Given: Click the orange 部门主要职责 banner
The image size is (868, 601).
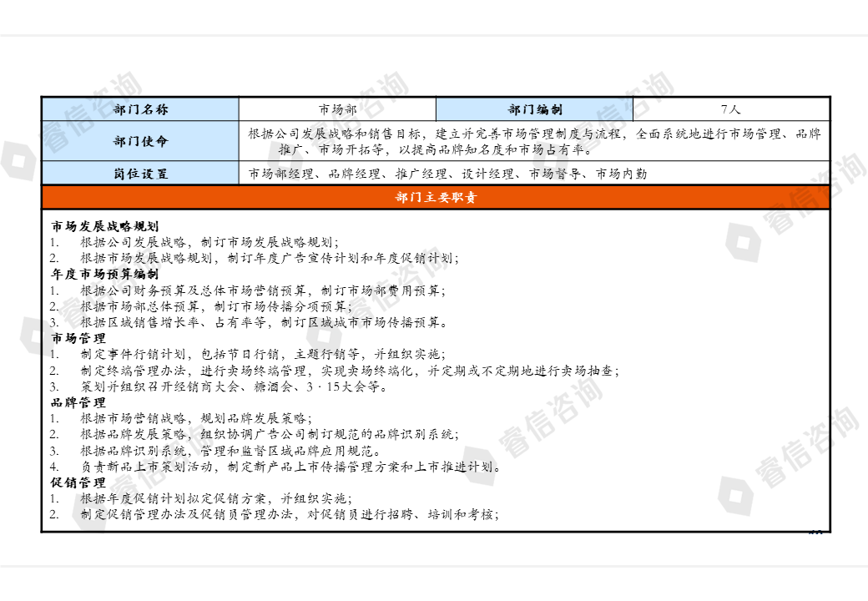Looking at the screenshot, I should point(436,198).
